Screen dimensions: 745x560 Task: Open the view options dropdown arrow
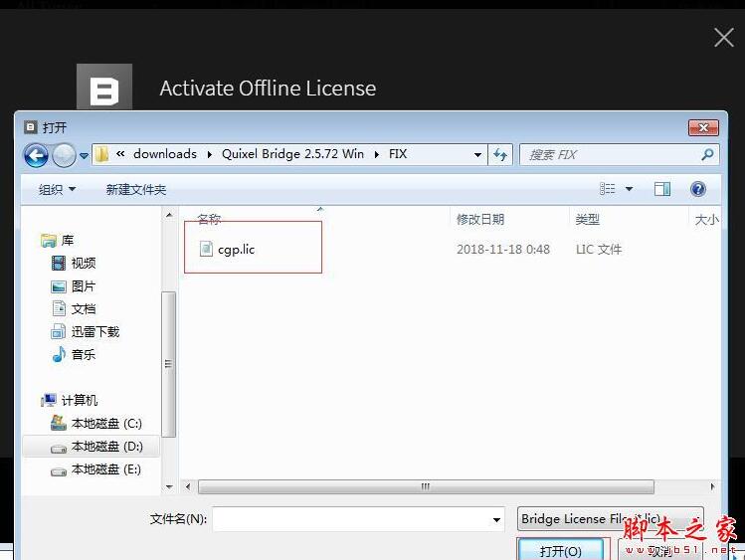(629, 189)
